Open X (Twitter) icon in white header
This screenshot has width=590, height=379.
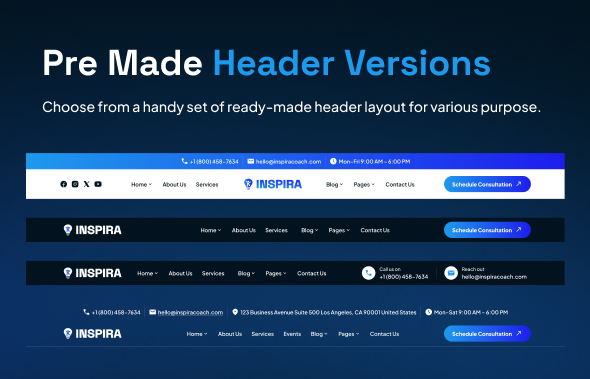point(87,184)
